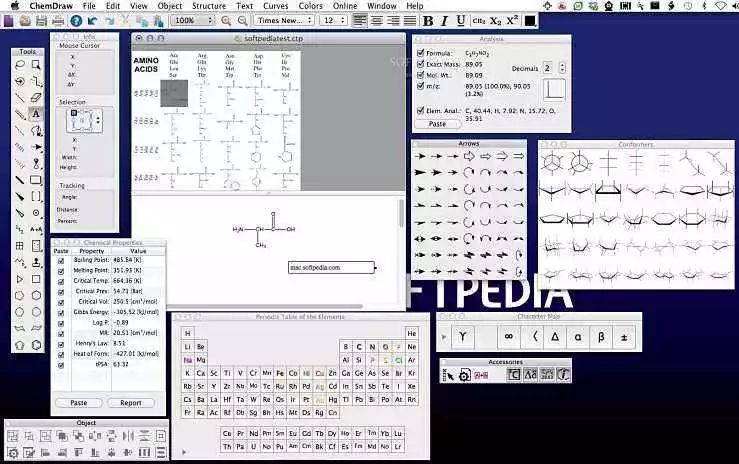Click Report button in Chemical Properties
Image resolution: width=739 pixels, height=464 pixels.
(131, 403)
